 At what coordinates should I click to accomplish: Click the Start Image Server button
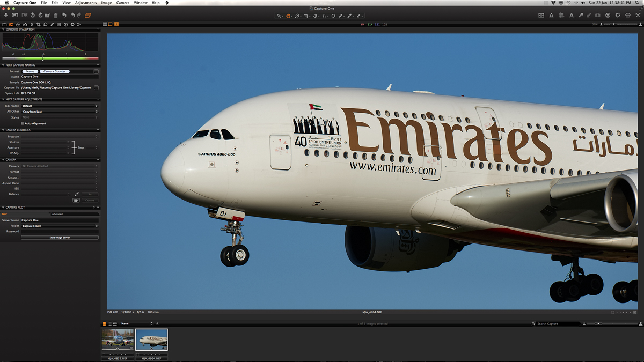60,237
